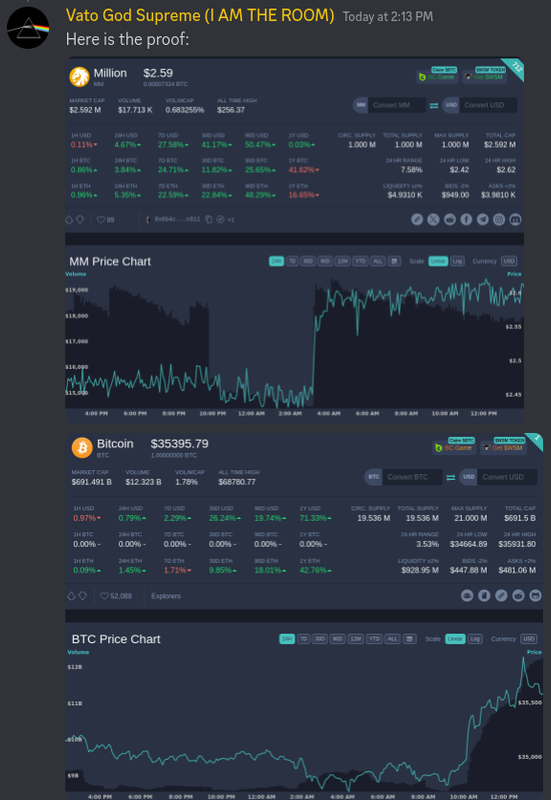Select 90D range on BTC chart
The width and height of the screenshot is (551, 800).
[x=337, y=639]
